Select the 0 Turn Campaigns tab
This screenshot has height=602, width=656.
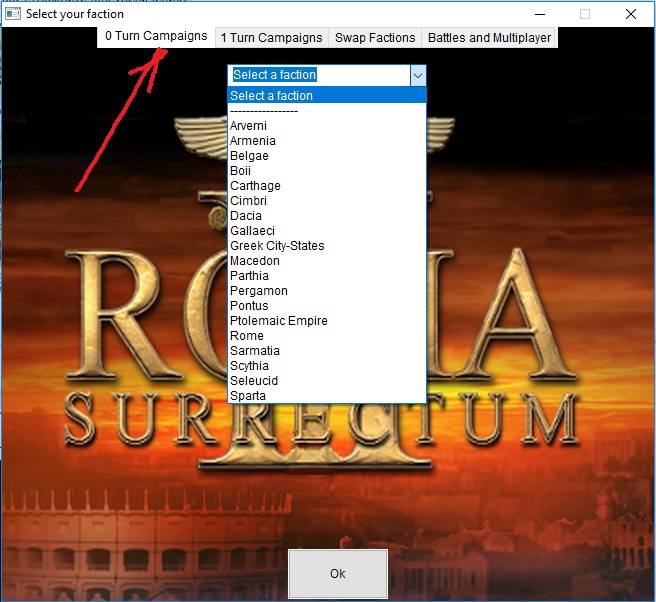(156, 36)
